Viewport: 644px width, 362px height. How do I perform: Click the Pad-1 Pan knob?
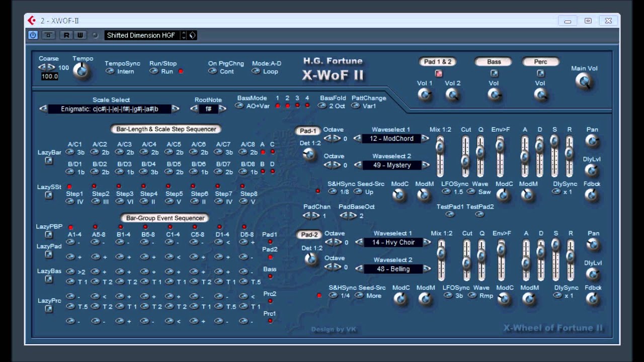593,141
